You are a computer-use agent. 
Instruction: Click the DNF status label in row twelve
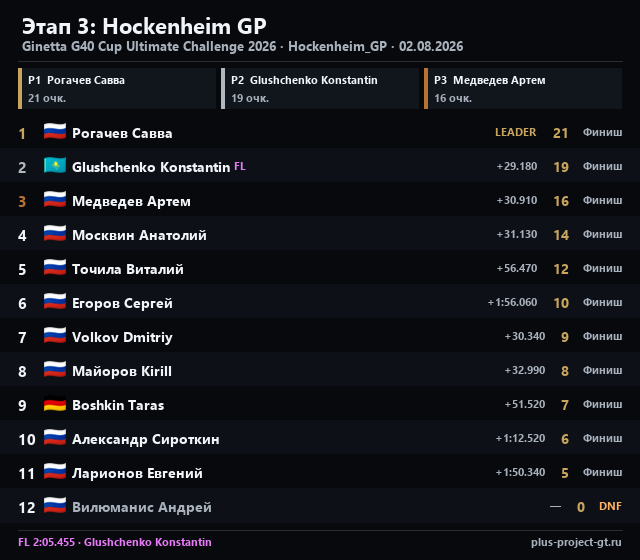click(x=610, y=506)
